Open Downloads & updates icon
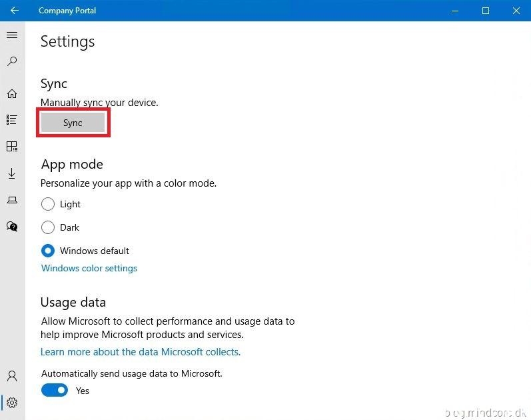 pos(12,173)
